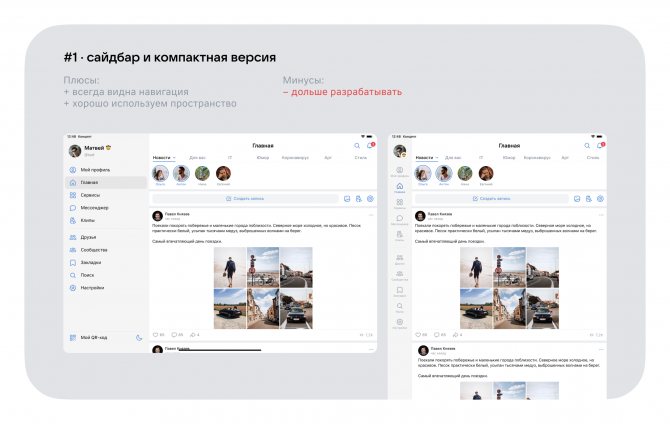The width and height of the screenshot is (670, 424).
Task: Open the walking man photo in the wide mockup
Action: pos(230,268)
